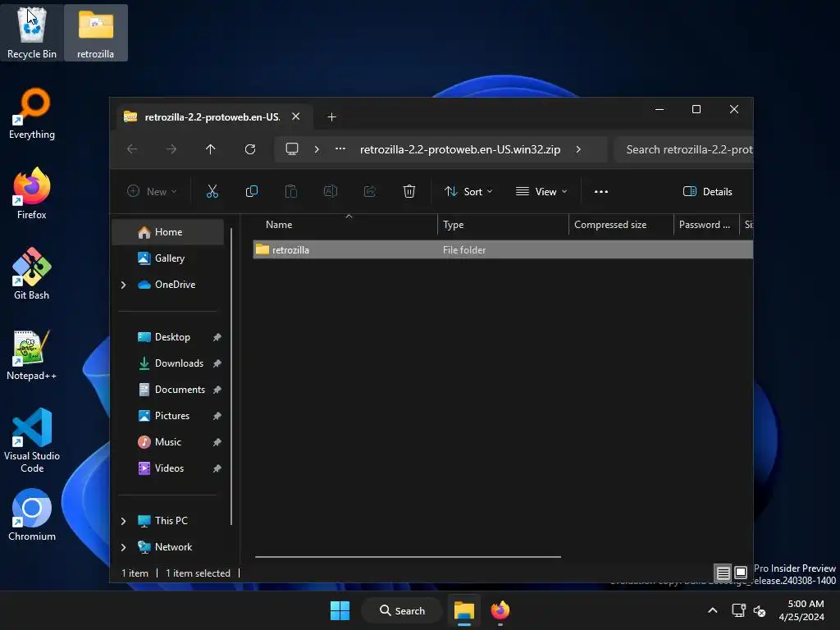840x630 pixels.
Task: Select the retrozilla desktop folder
Action: pyautogui.click(x=95, y=33)
